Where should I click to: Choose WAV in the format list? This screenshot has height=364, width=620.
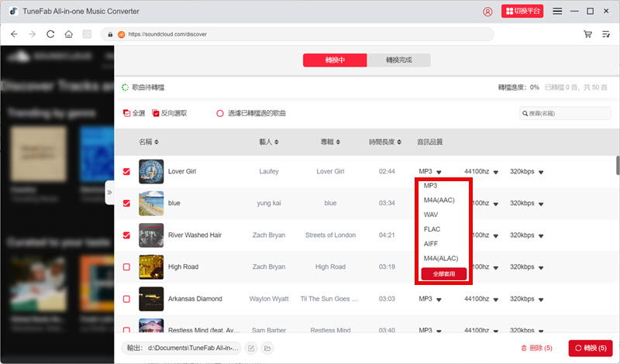431,215
